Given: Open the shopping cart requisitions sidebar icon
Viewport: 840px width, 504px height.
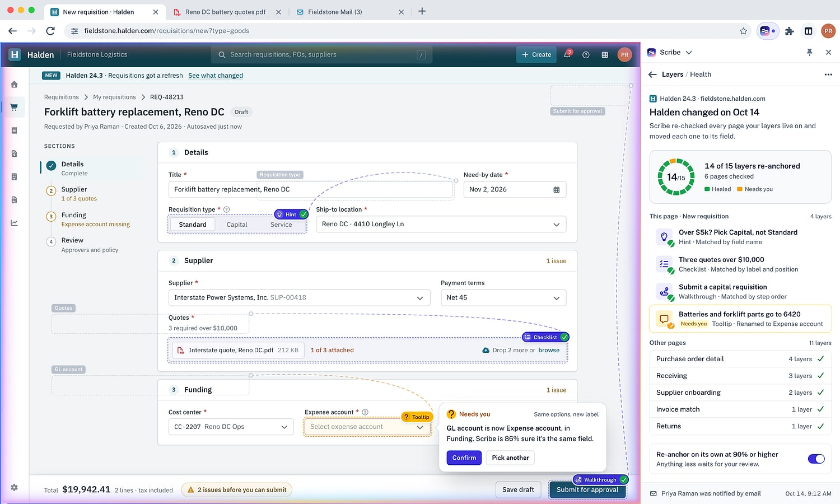Looking at the screenshot, I should (14, 108).
